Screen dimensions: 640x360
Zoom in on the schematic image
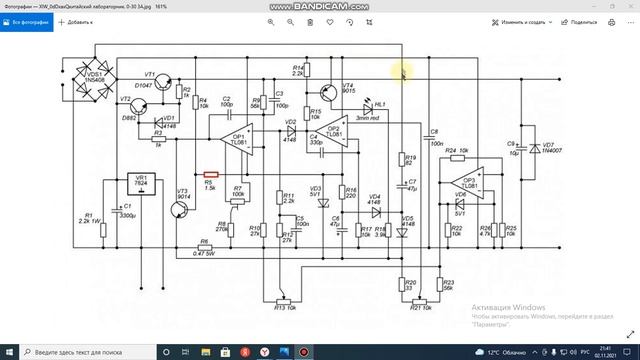271,22
